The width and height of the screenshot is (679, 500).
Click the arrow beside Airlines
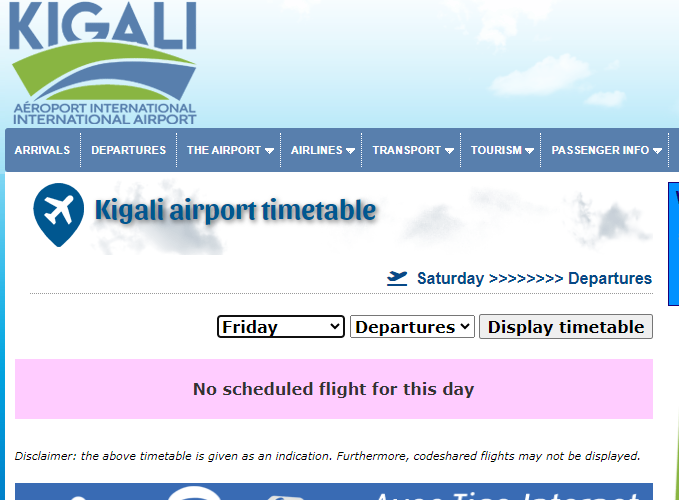point(350,151)
